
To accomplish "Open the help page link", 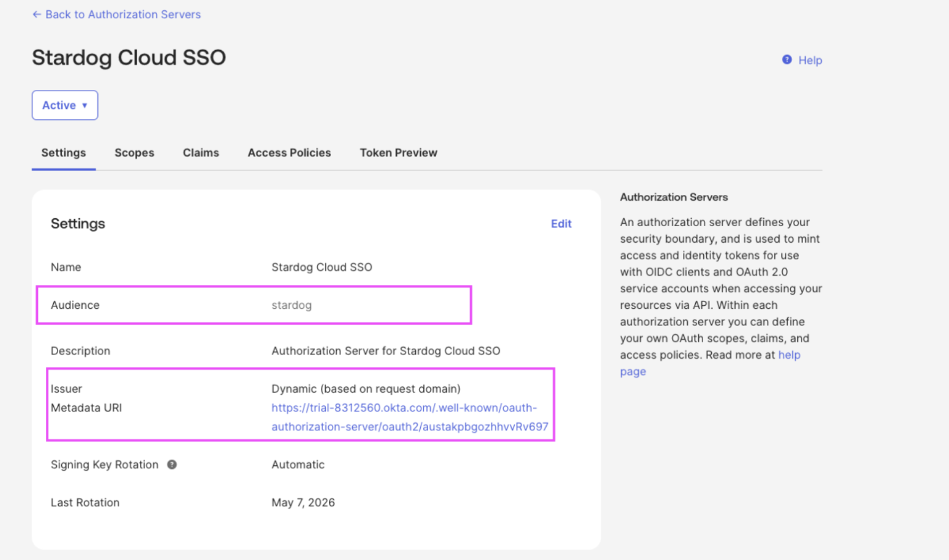I will pos(710,363).
